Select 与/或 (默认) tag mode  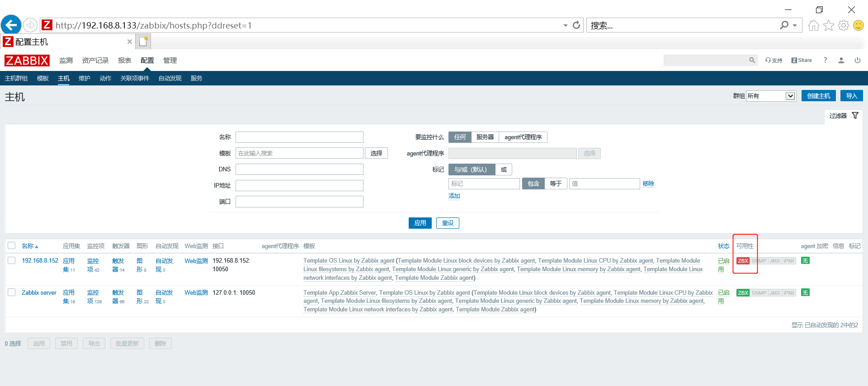click(x=472, y=169)
